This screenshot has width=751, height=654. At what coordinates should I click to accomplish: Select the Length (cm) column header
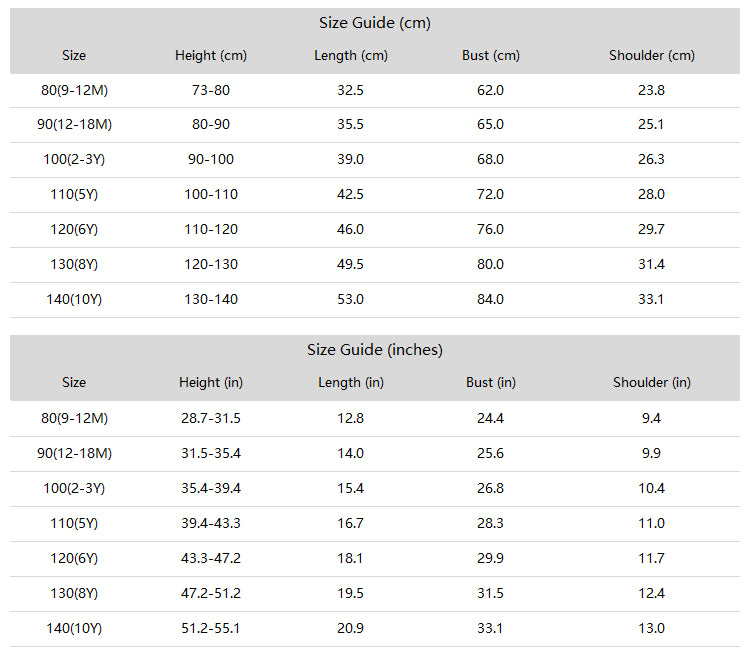coord(351,56)
